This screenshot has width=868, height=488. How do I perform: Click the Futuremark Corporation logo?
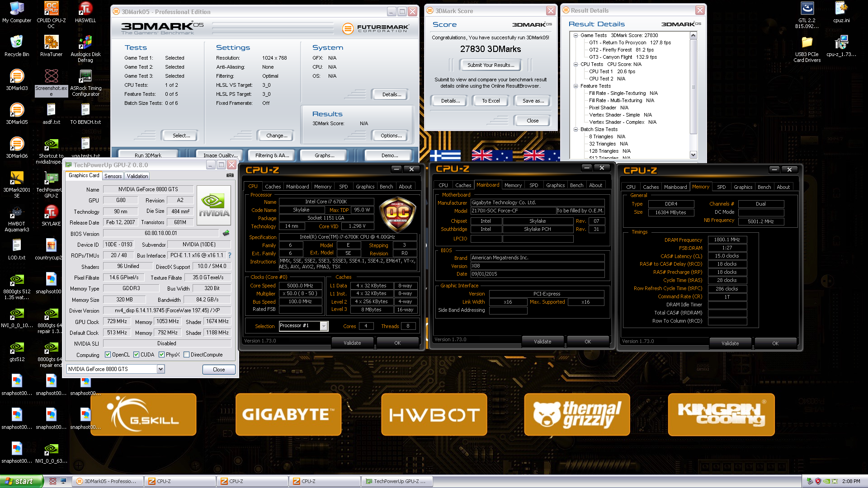(375, 28)
